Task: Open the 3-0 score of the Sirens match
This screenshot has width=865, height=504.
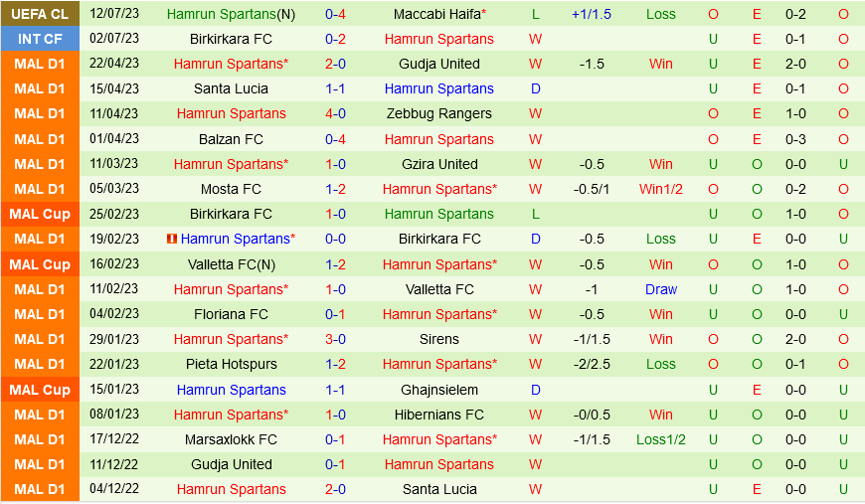Action: coord(335,339)
